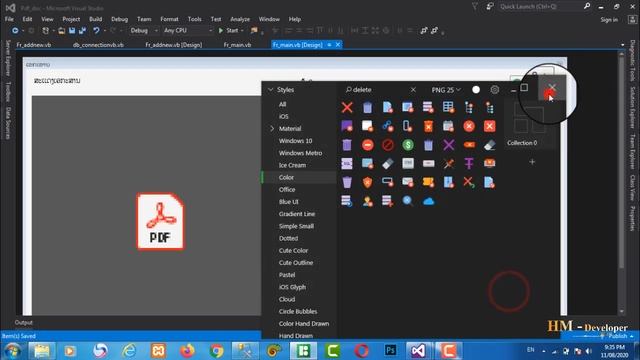Click the Undo toolbar arrow

96,31
